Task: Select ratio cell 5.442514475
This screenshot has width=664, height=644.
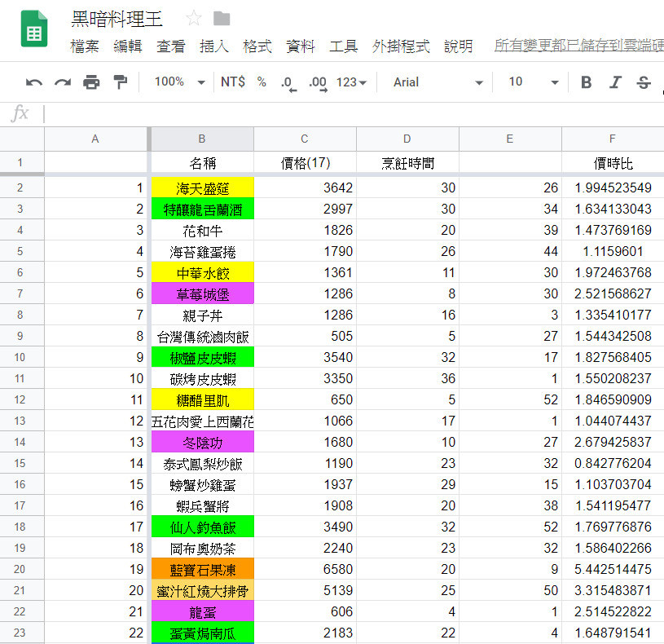Action: pyautogui.click(x=613, y=569)
